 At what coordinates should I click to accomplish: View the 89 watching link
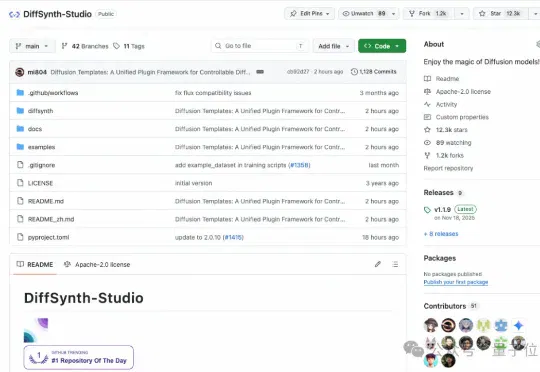(x=453, y=143)
